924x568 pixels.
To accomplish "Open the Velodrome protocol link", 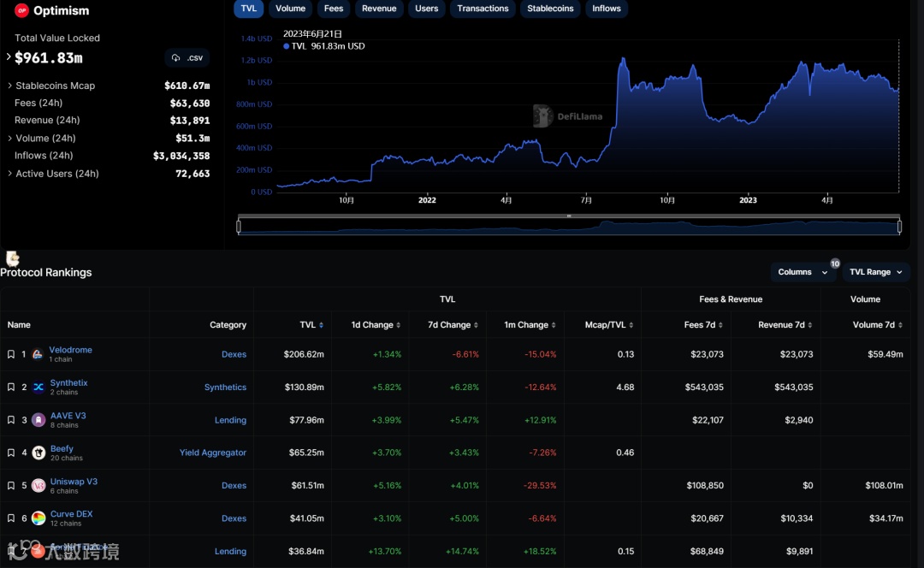I will 70,349.
